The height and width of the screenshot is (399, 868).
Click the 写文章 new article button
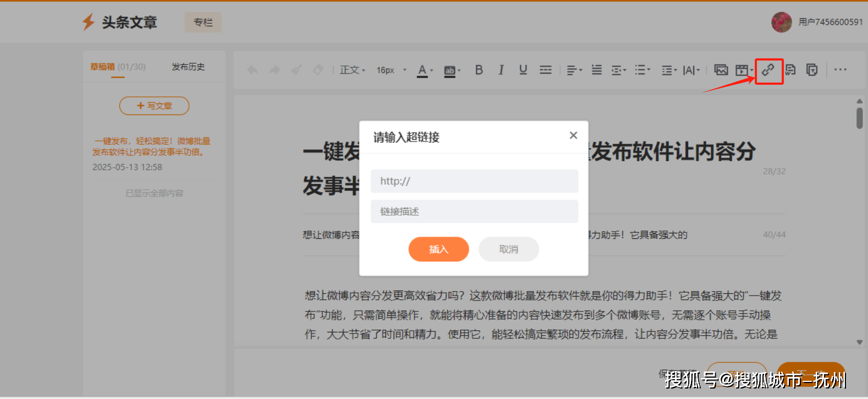pyautogui.click(x=154, y=106)
